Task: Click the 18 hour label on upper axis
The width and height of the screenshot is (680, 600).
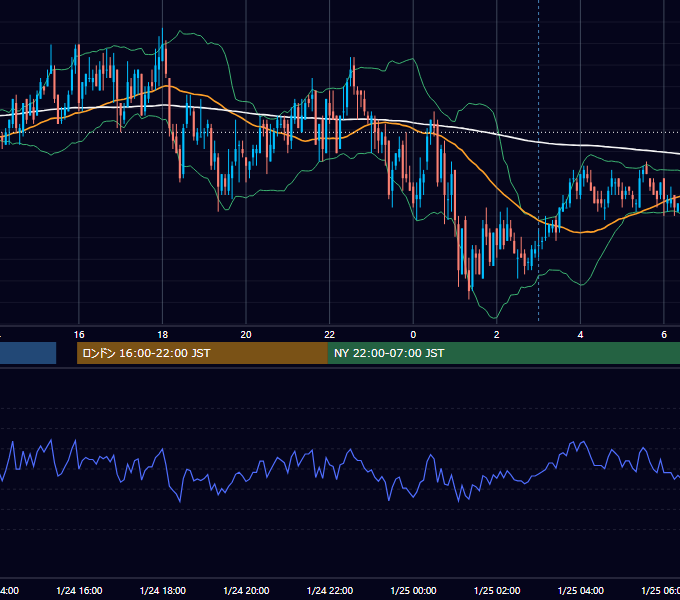Action: (x=163, y=334)
